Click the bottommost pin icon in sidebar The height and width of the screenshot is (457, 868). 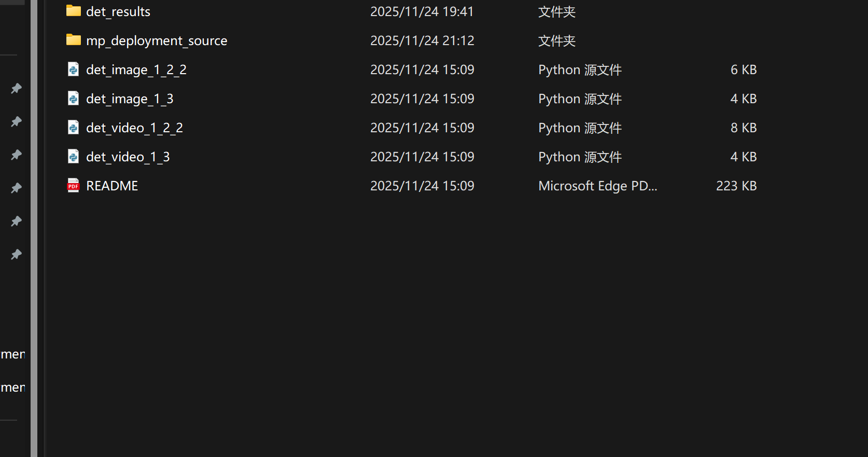pos(17,254)
